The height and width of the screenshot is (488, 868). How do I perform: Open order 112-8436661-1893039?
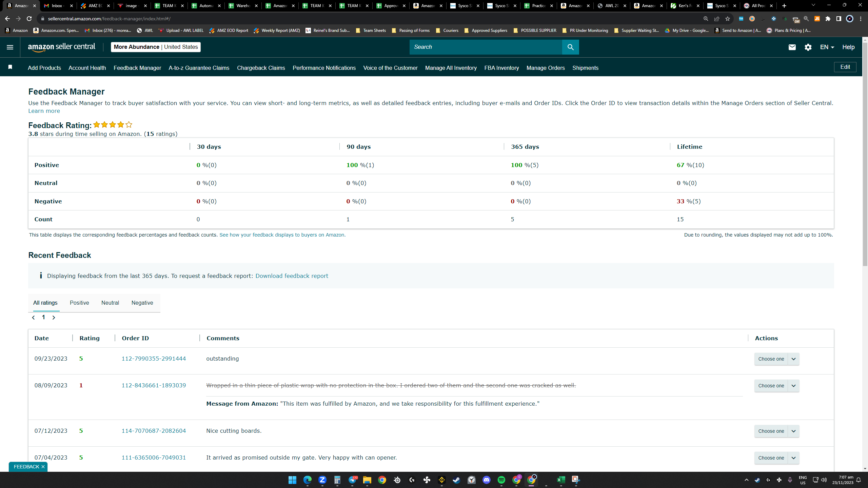(154, 385)
